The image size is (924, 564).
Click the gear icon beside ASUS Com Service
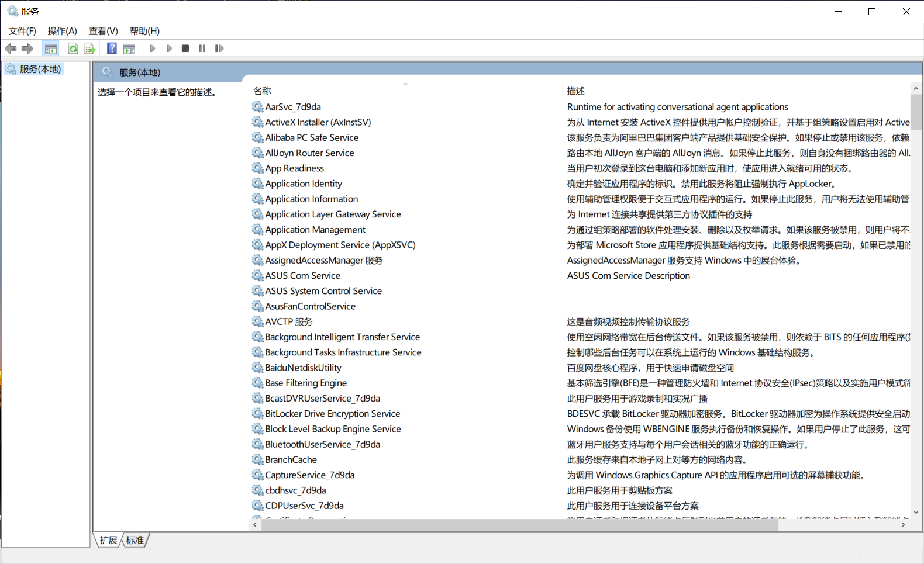pos(257,275)
